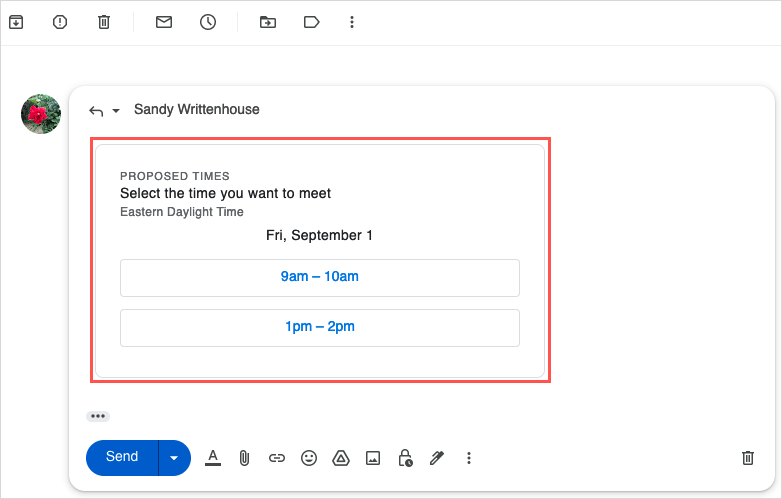
Task: Insert emoji using smiley icon
Action: pyautogui.click(x=309, y=458)
